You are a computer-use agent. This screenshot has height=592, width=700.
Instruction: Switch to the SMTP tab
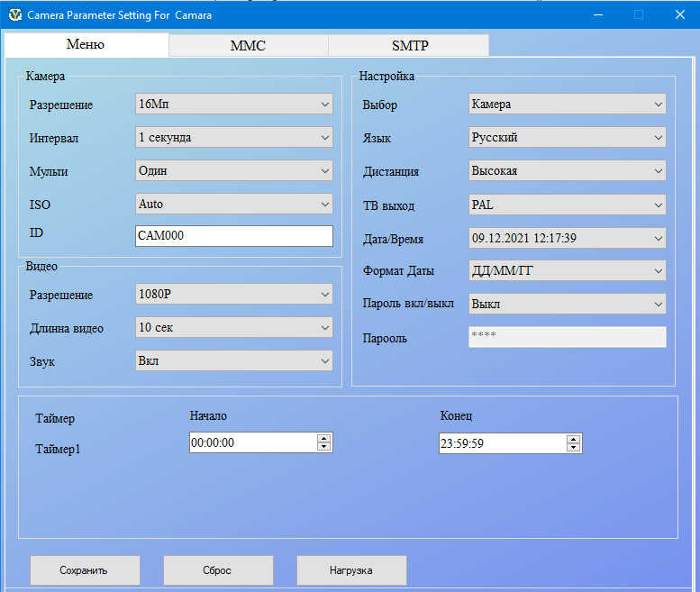407,46
